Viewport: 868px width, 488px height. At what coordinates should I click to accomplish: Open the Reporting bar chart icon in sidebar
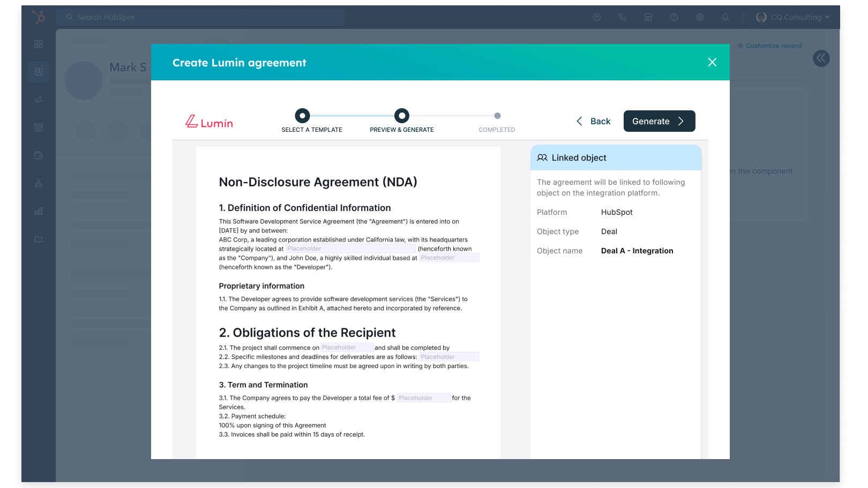click(39, 211)
